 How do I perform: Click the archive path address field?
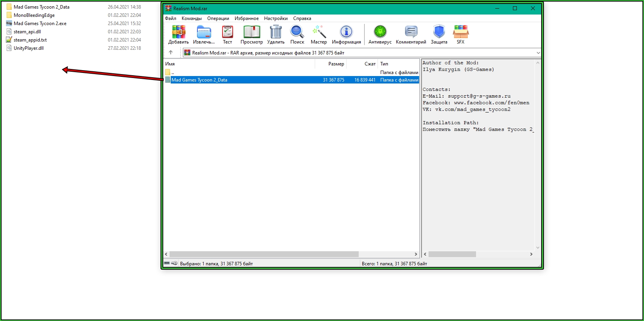[x=362, y=53]
